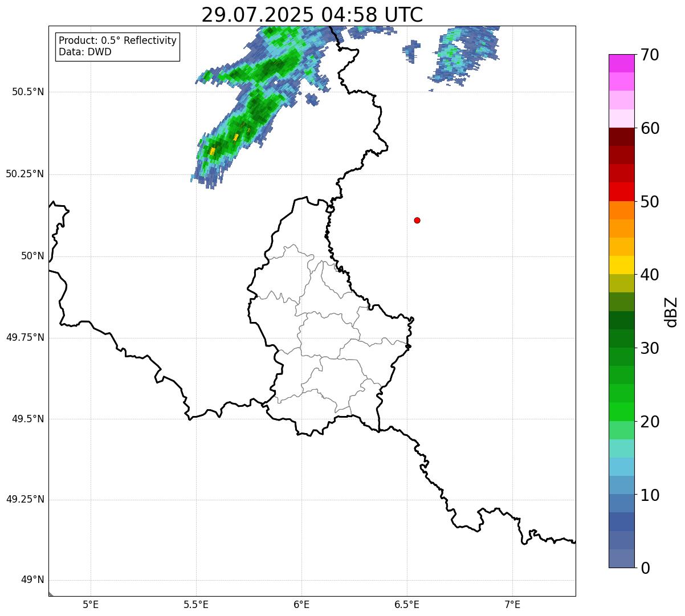Click the yellow colorbar segment above 40 dBZ
This screenshot has width=685, height=616.
pos(621,265)
